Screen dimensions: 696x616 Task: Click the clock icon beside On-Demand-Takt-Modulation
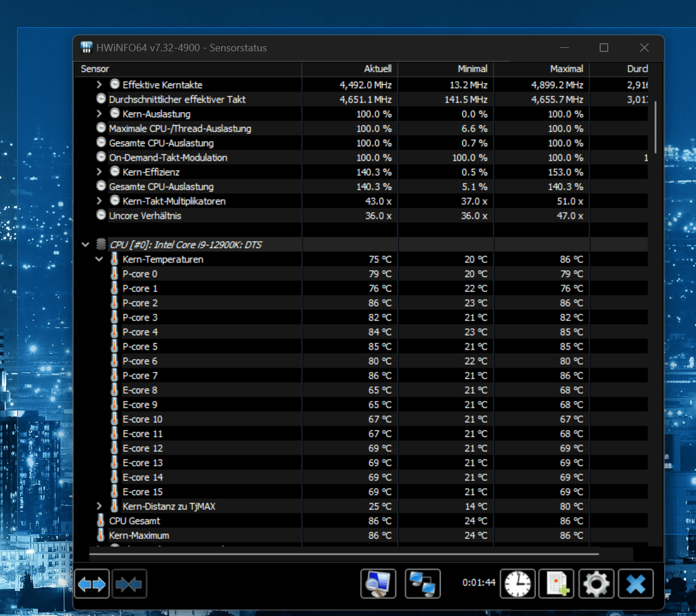101,157
